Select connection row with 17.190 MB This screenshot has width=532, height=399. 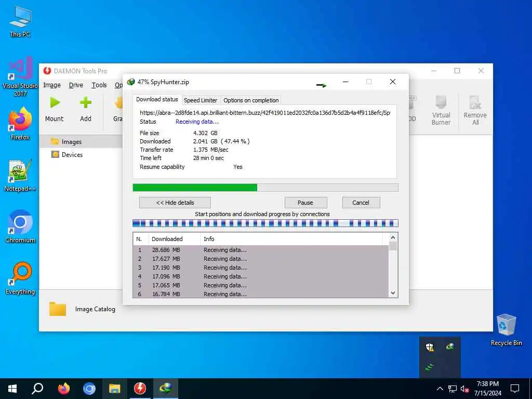(x=261, y=268)
